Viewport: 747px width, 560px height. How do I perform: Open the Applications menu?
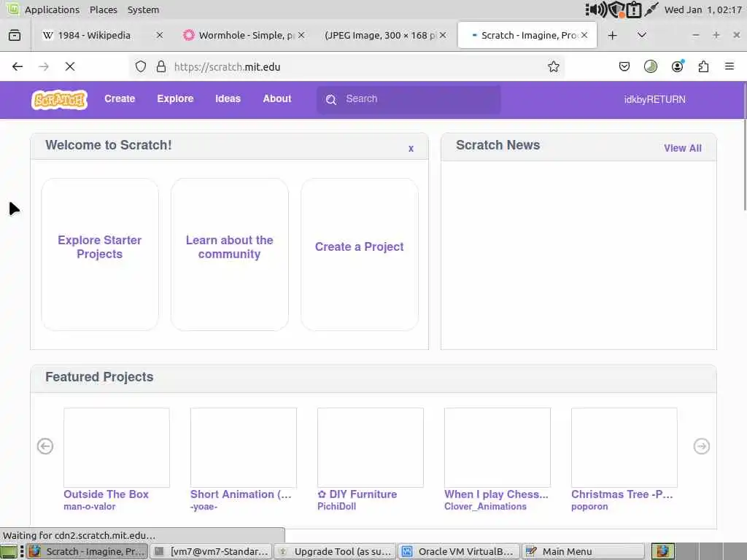coord(52,9)
